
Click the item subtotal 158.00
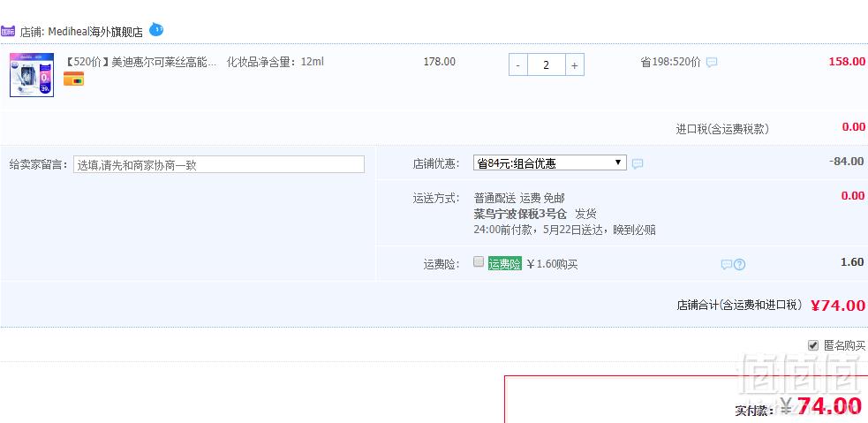(847, 62)
